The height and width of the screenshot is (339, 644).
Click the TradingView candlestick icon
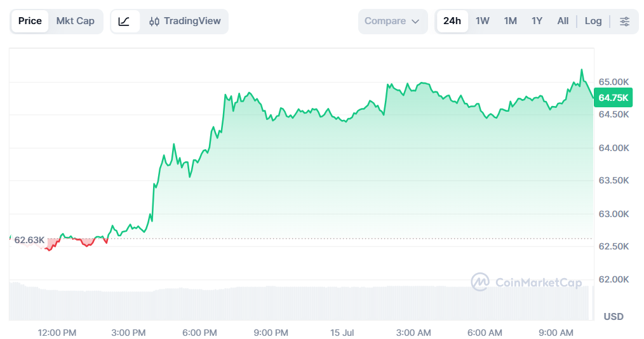[x=154, y=22]
